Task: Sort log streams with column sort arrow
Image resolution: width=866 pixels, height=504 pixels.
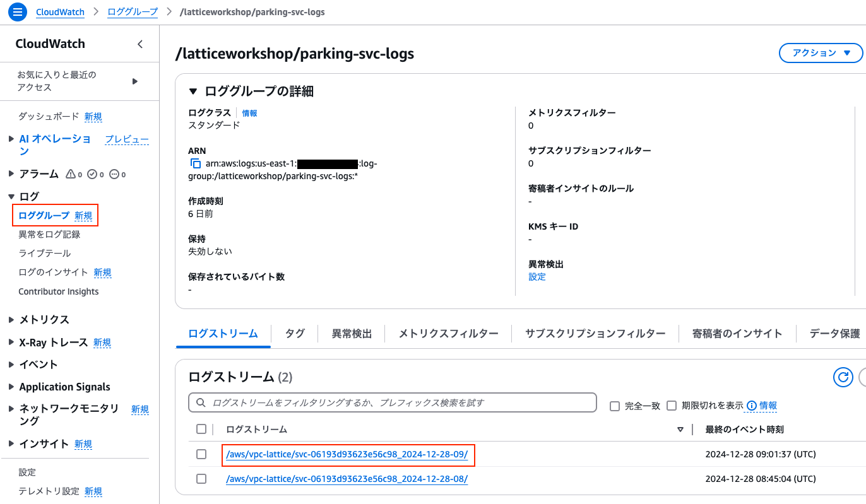Action: click(x=680, y=430)
